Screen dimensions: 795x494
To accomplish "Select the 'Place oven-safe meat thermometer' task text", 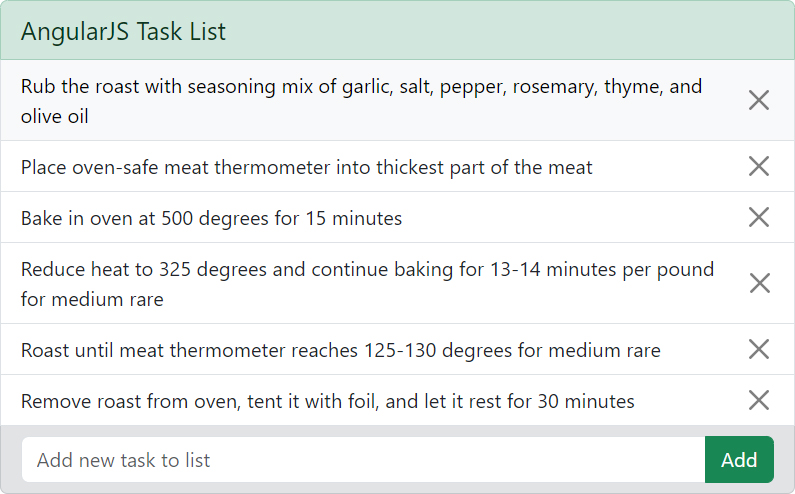I will click(306, 167).
